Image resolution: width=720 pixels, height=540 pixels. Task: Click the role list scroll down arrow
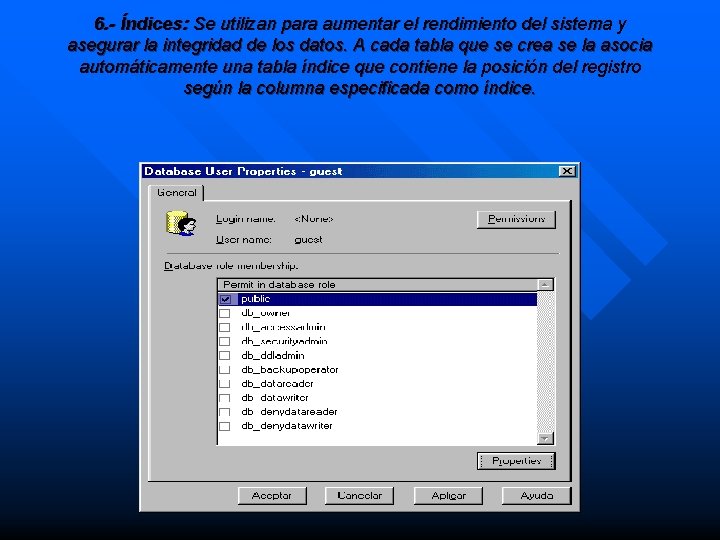[x=545, y=439]
